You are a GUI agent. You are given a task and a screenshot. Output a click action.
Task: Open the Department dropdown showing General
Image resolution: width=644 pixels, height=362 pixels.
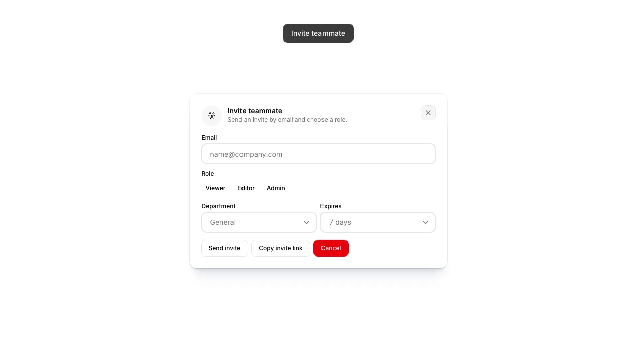click(x=259, y=222)
